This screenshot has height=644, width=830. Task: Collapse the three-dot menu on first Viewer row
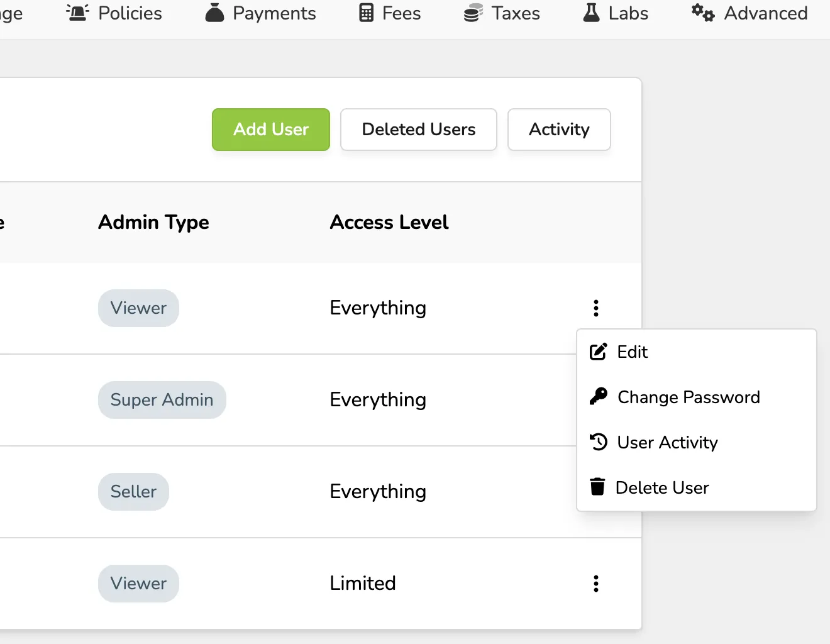[x=596, y=308]
